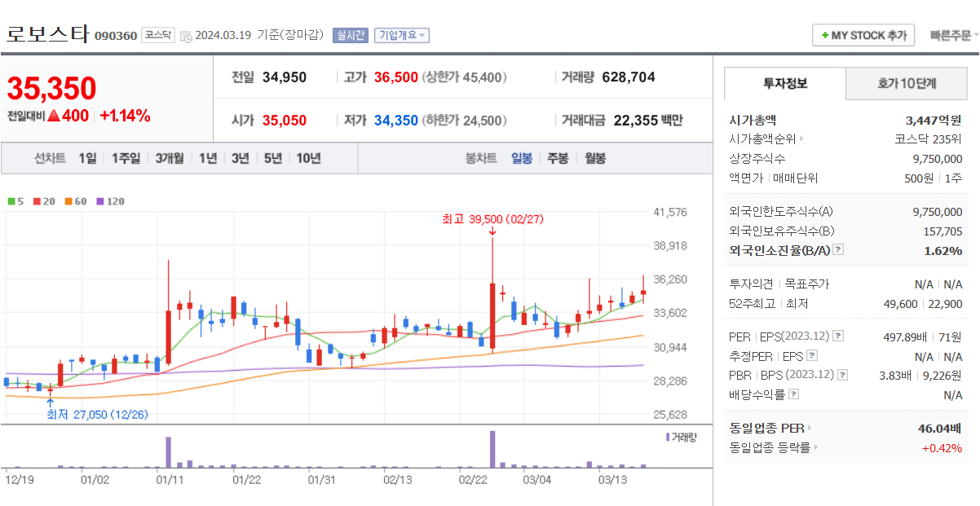
Task: Open the 기업개요 dropdown
Action: pos(402,35)
